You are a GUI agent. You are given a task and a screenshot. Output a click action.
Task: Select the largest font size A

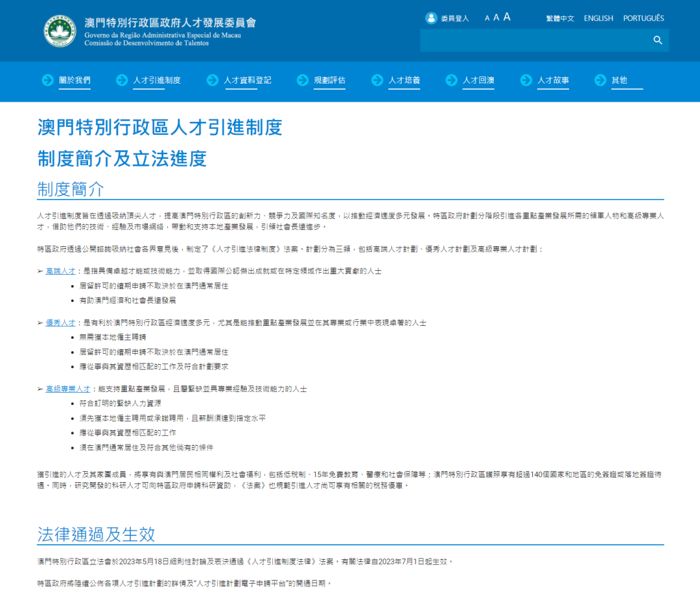click(507, 17)
